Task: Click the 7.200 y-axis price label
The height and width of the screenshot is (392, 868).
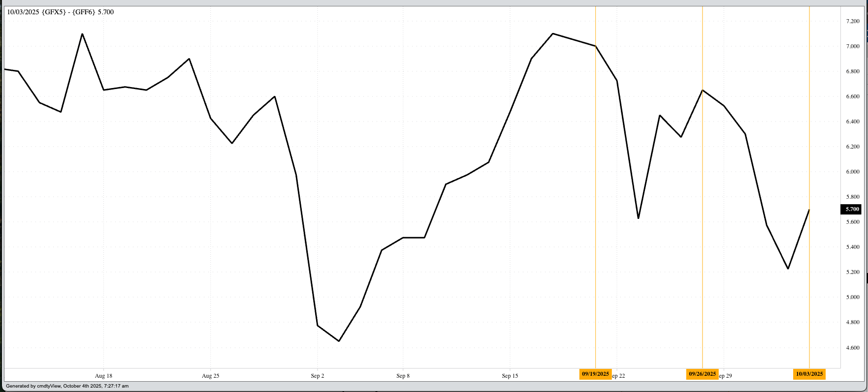Action: click(853, 21)
